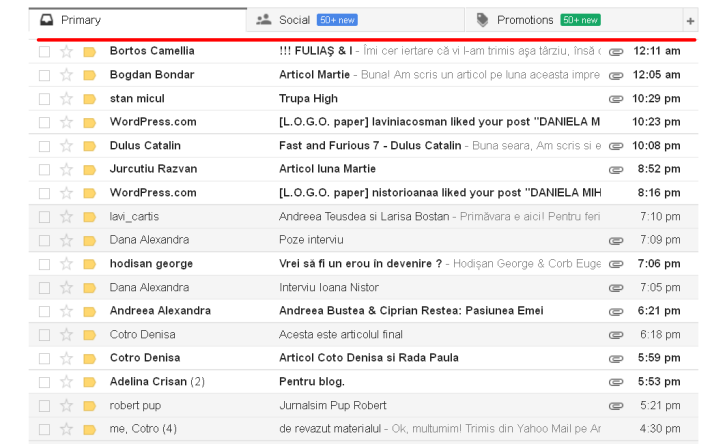
Task: Click importance marker on Dulus Catalin email
Action: tap(89, 146)
